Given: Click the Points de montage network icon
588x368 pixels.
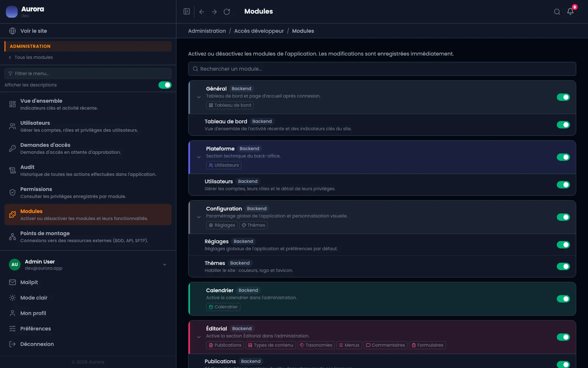Looking at the screenshot, I should (x=12, y=237).
